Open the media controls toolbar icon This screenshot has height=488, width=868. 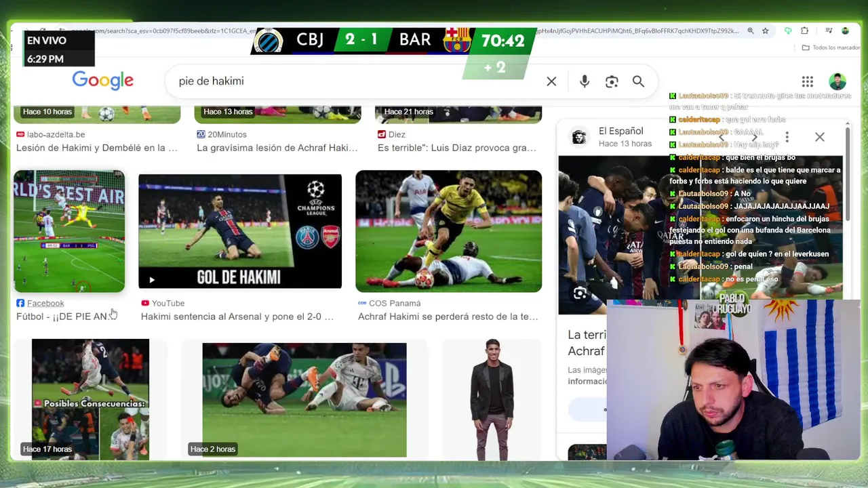click(829, 31)
